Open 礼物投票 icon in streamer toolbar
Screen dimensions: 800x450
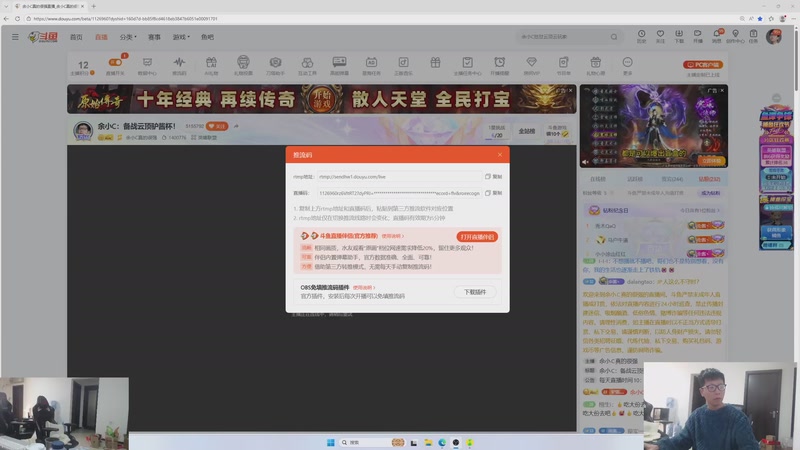click(243, 66)
